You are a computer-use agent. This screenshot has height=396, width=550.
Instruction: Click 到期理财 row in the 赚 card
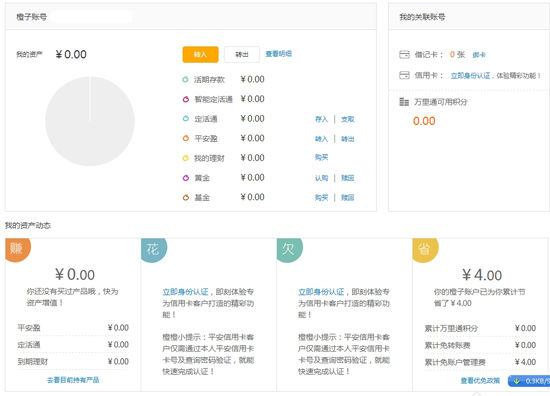(73, 362)
